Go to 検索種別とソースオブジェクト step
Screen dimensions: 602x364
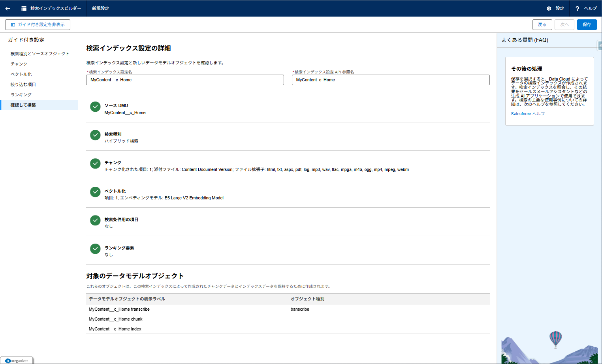click(x=40, y=54)
